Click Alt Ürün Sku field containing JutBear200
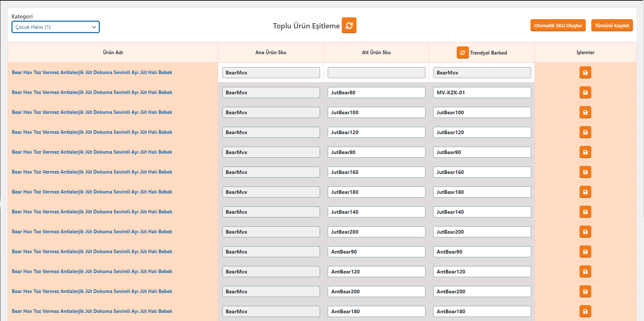Image resolution: width=644 pixels, height=321 pixels. (x=376, y=232)
